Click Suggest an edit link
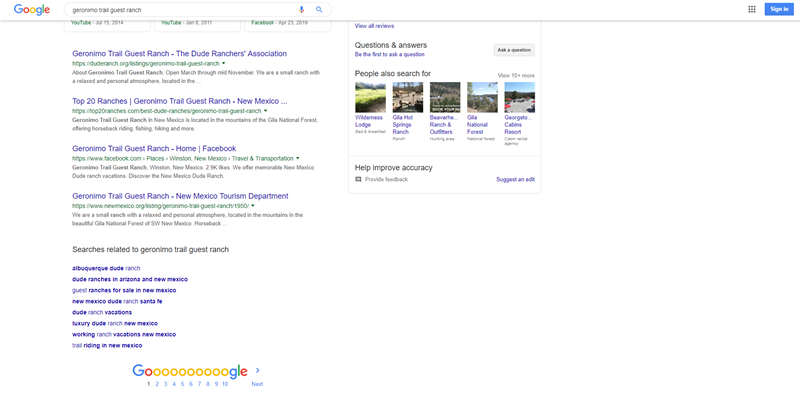This screenshot has width=800, height=398. click(x=515, y=180)
